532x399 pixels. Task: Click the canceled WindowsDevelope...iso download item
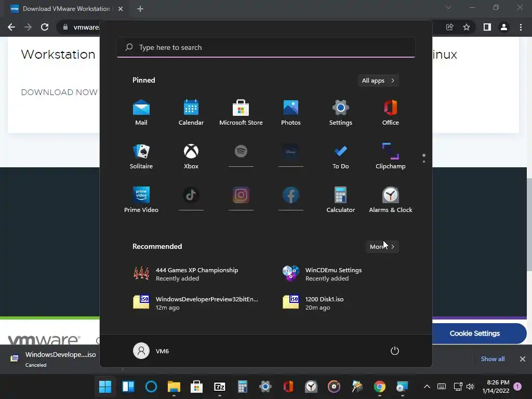coord(54,359)
